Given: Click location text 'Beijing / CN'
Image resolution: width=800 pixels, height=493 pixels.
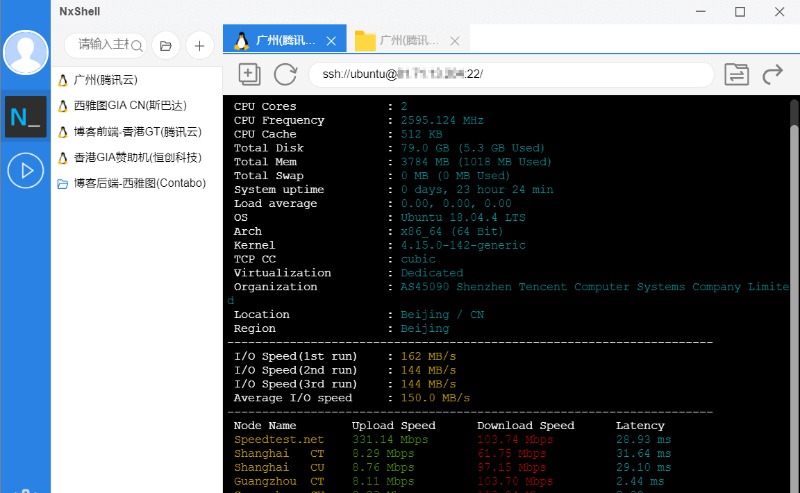Looking at the screenshot, I should click(x=442, y=315).
